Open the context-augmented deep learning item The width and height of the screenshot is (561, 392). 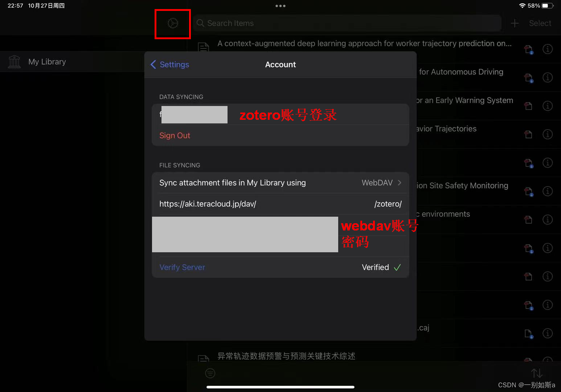click(x=364, y=44)
